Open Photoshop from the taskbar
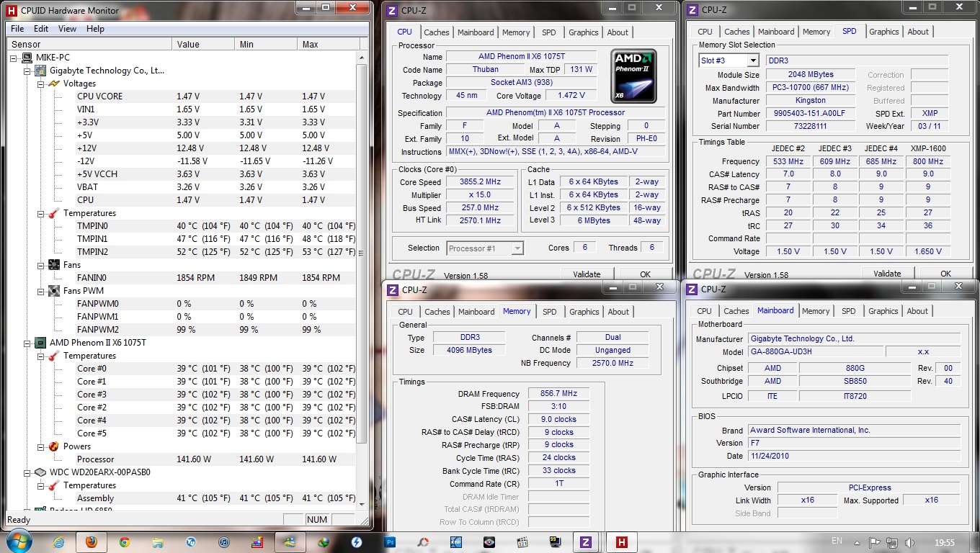The image size is (980, 553). [x=391, y=541]
